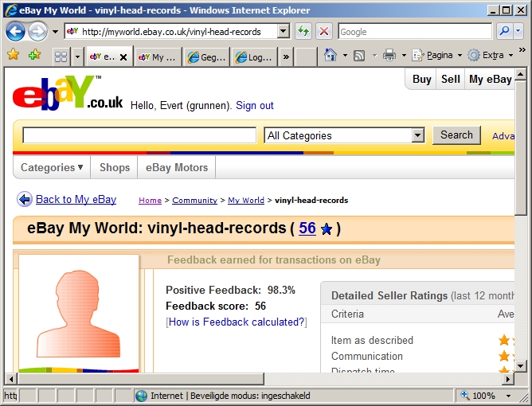Open the Shops tab
Image resolution: width=532 pixels, height=406 pixels.
(x=115, y=168)
